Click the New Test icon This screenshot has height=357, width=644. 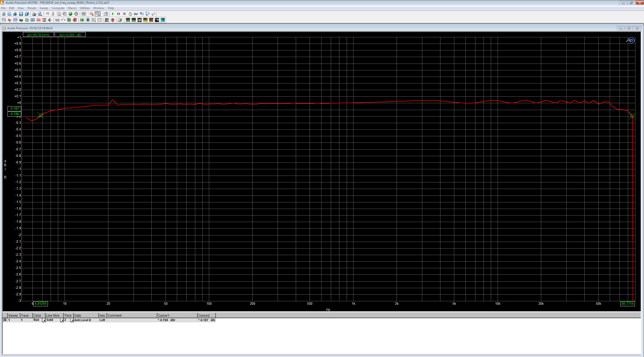(x=4, y=14)
